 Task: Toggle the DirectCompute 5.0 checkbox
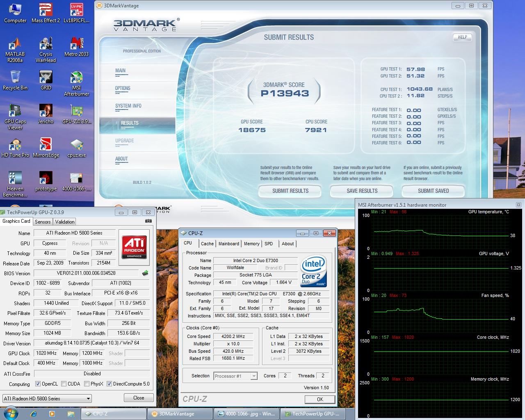(109, 384)
